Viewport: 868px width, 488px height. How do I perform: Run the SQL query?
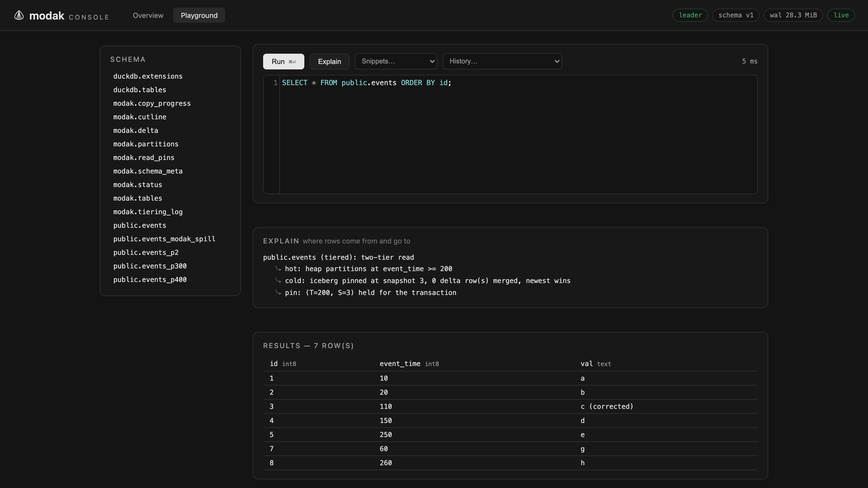click(283, 62)
